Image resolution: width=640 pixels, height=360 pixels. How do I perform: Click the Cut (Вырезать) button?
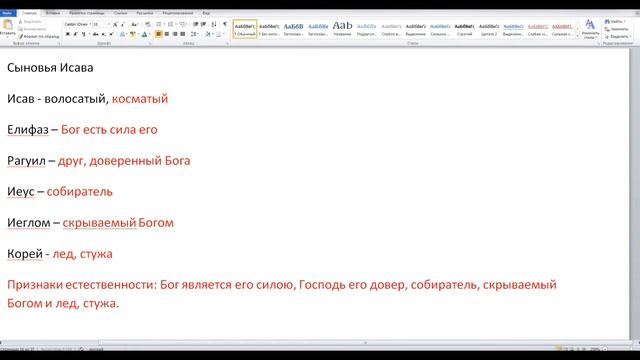coord(30,22)
